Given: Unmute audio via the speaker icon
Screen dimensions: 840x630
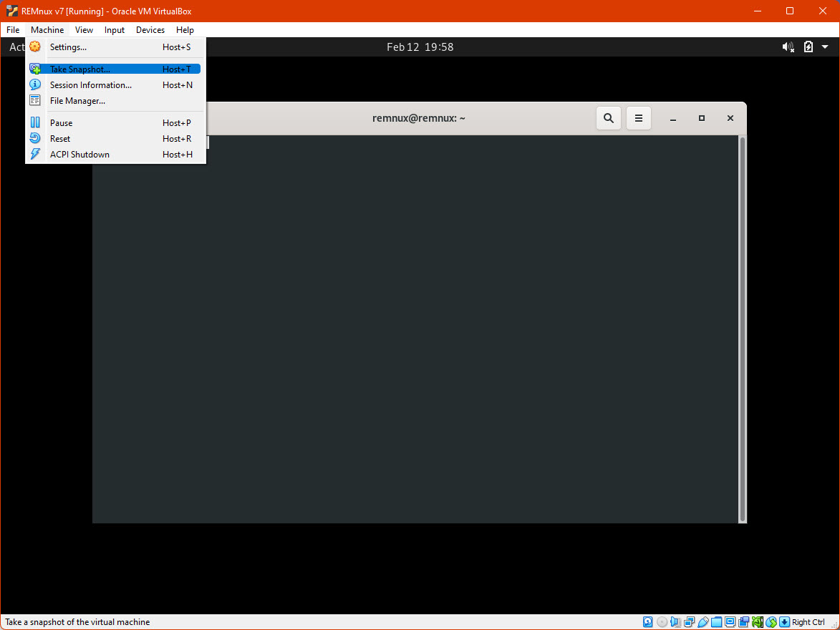Looking at the screenshot, I should pyautogui.click(x=788, y=47).
